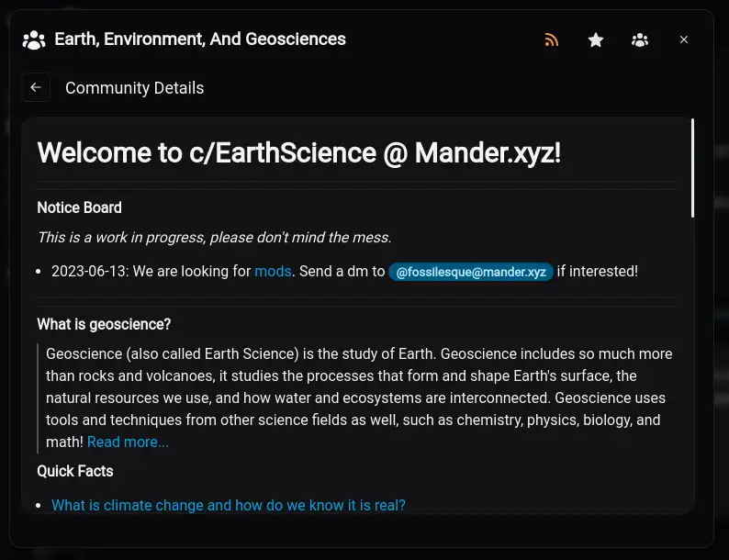Go back using the left arrow button
729x560 pixels.
coord(36,87)
